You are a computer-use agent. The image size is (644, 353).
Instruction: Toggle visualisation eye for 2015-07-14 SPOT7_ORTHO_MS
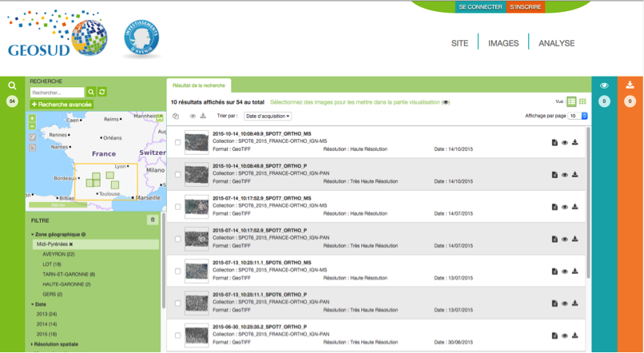pyautogui.click(x=565, y=208)
